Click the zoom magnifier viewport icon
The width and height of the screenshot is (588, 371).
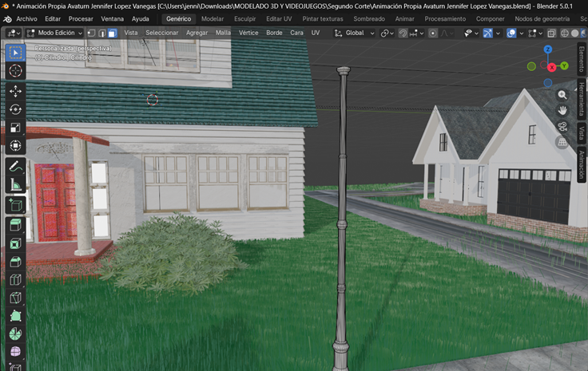(x=562, y=95)
